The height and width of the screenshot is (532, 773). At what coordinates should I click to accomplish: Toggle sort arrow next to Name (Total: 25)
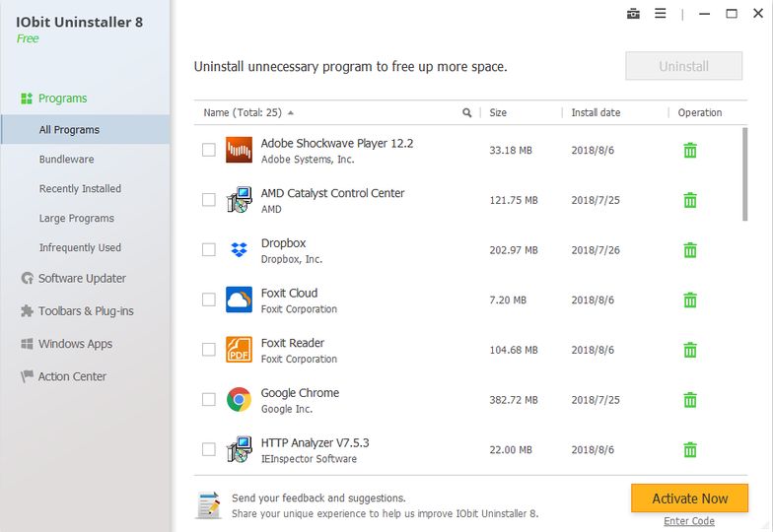tap(291, 112)
